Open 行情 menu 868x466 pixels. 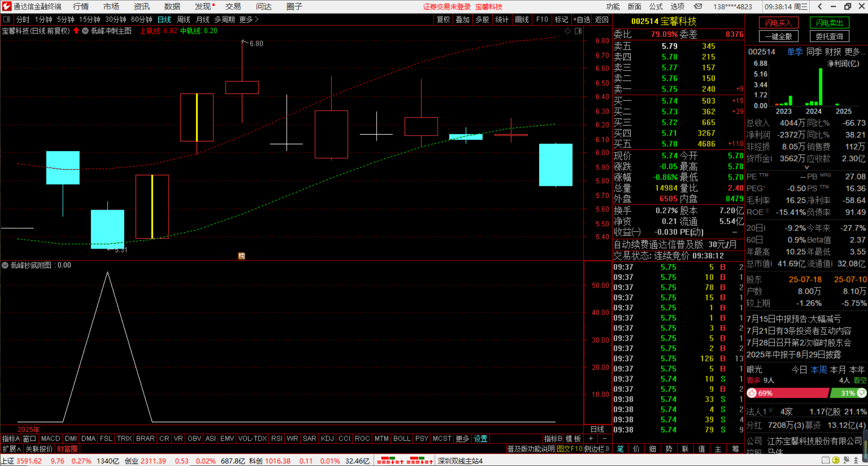(x=81, y=6)
